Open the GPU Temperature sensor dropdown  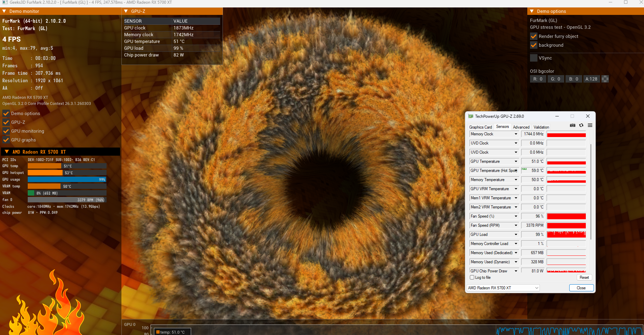[x=516, y=161]
